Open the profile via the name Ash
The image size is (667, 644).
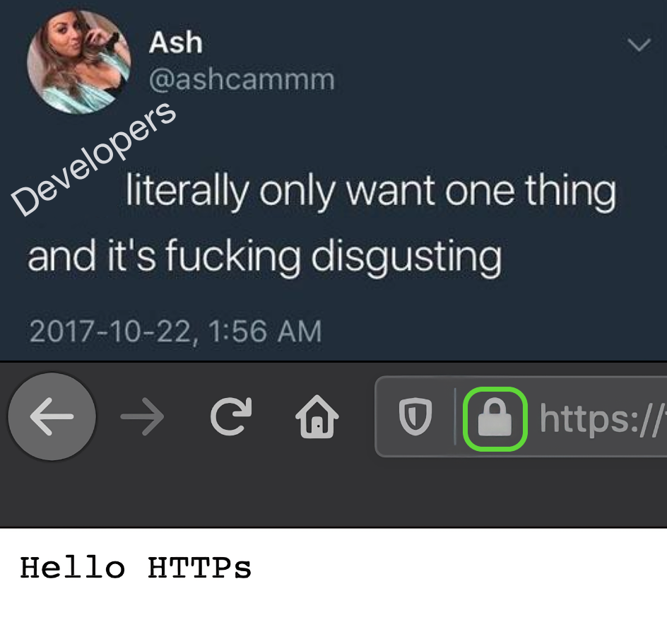[175, 42]
